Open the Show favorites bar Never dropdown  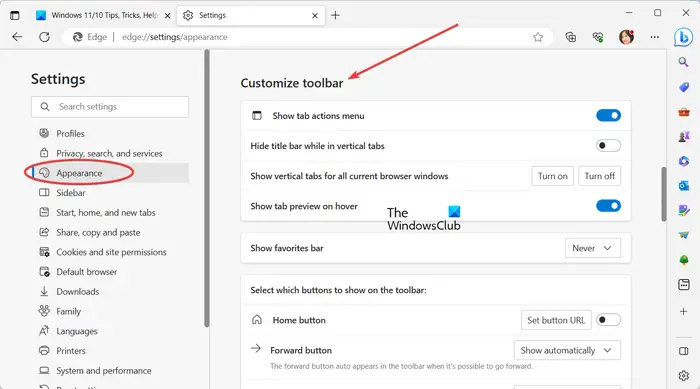593,248
